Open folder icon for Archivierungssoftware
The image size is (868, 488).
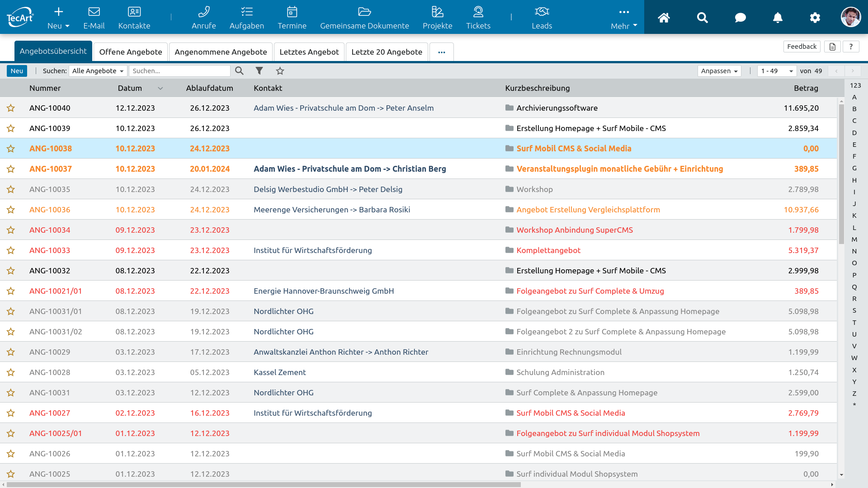click(509, 108)
